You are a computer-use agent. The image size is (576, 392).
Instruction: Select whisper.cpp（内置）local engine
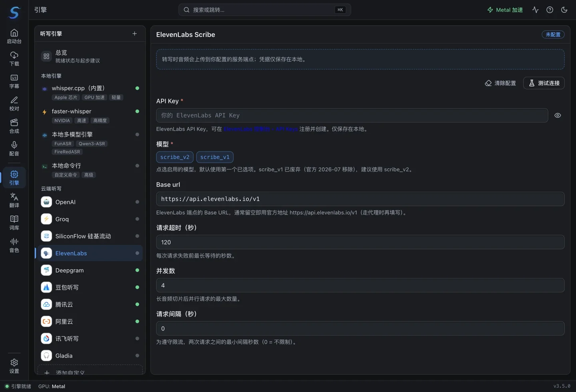90,92
